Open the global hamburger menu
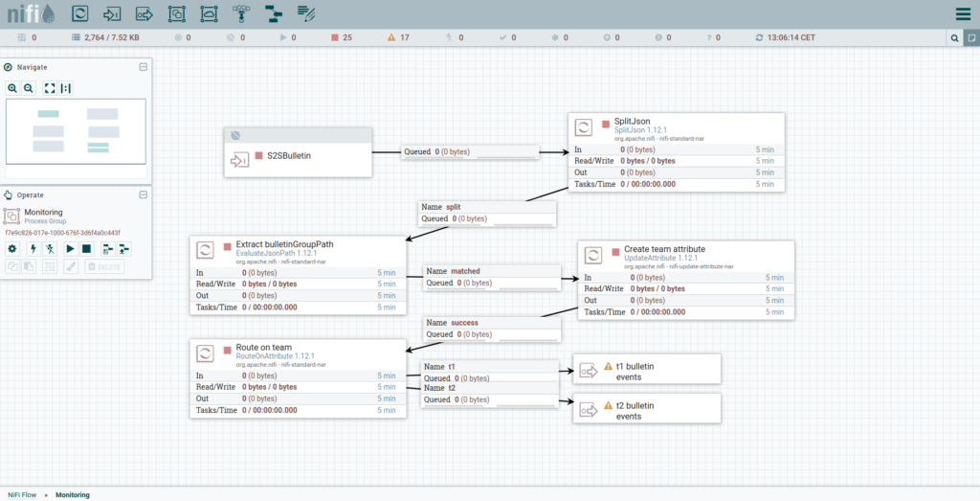The width and height of the screenshot is (980, 501). tap(963, 13)
